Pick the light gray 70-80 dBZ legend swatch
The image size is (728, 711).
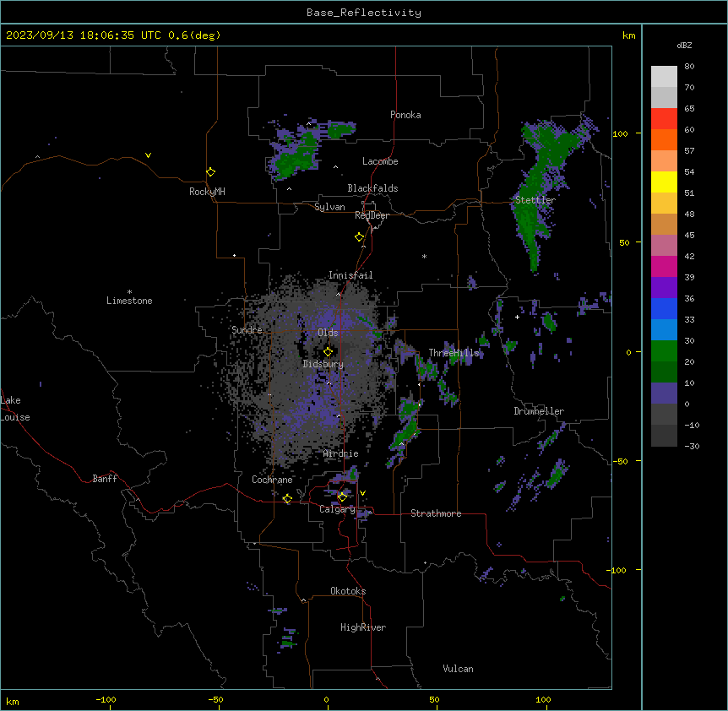(x=664, y=77)
